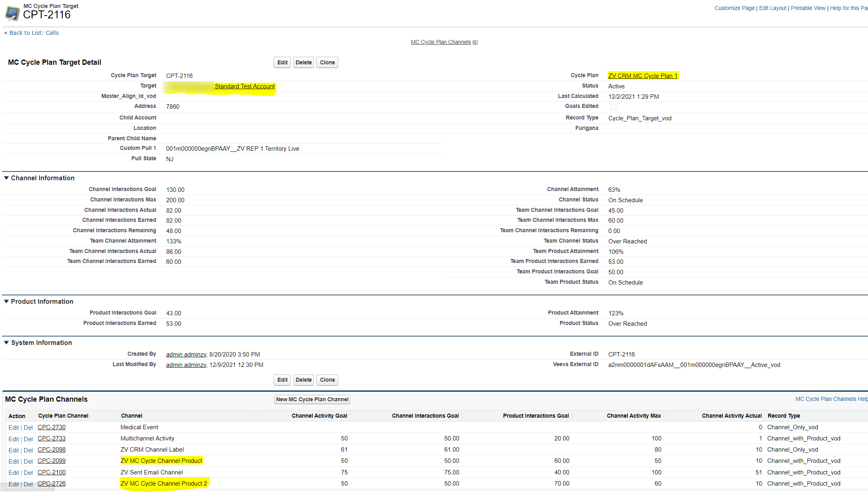Delete the Multichannel Activity channel row
This screenshot has height=492, width=868.
pos(28,438)
